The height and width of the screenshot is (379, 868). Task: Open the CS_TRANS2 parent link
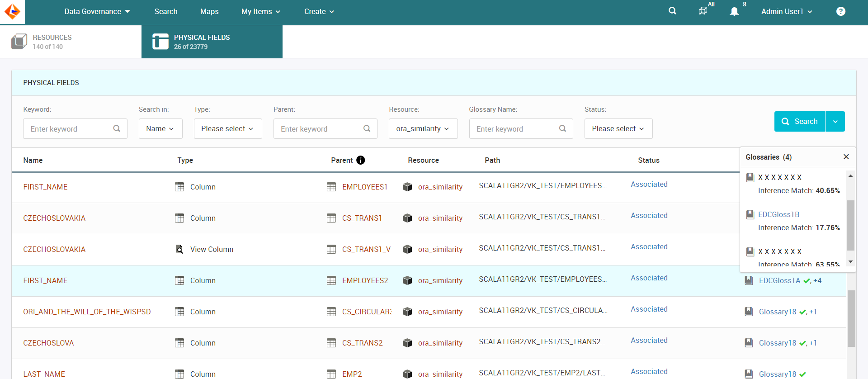(363, 343)
